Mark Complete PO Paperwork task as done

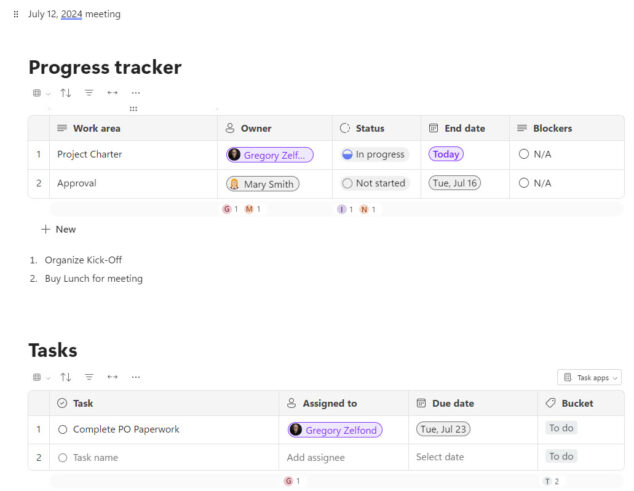[x=63, y=429]
